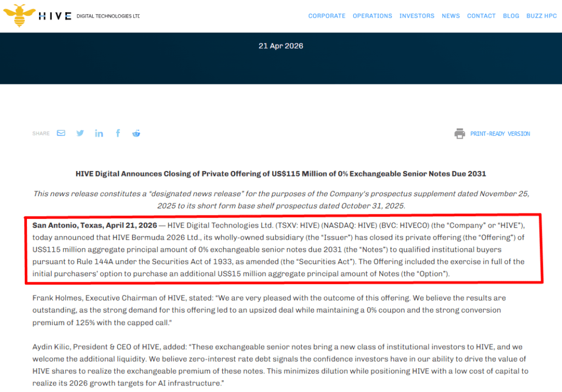This screenshot has height=392, width=562.
Task: Post the article to Reddit
Action: point(136,133)
